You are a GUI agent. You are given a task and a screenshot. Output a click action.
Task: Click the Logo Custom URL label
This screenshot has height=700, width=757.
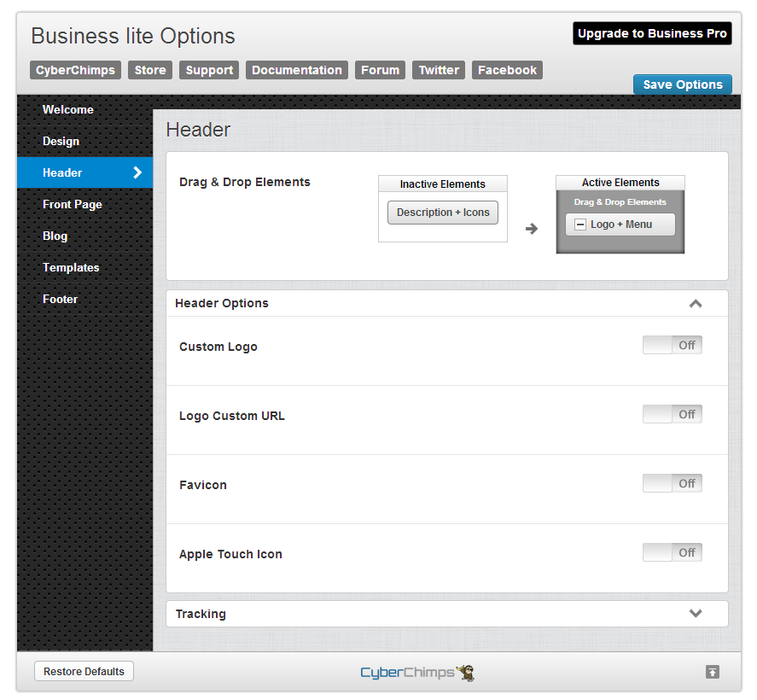[232, 416]
